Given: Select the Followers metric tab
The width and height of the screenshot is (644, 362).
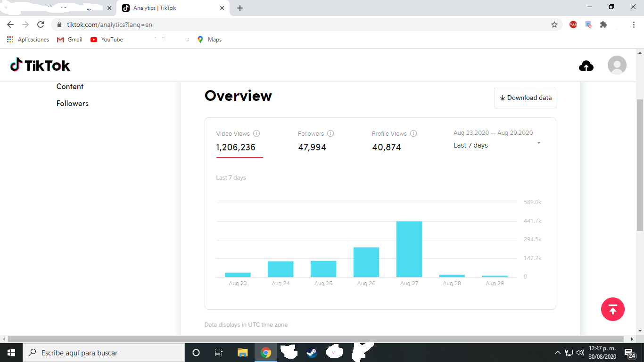Looking at the screenshot, I should pyautogui.click(x=316, y=141).
